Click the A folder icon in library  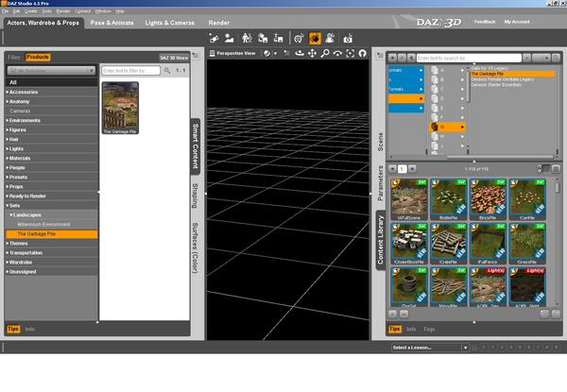(435, 70)
